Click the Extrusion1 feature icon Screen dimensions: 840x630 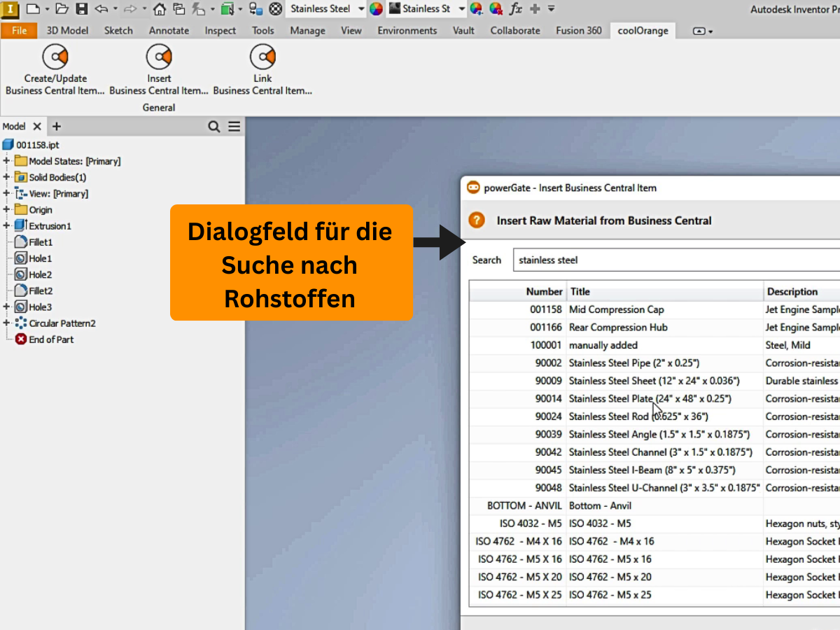[21, 226]
